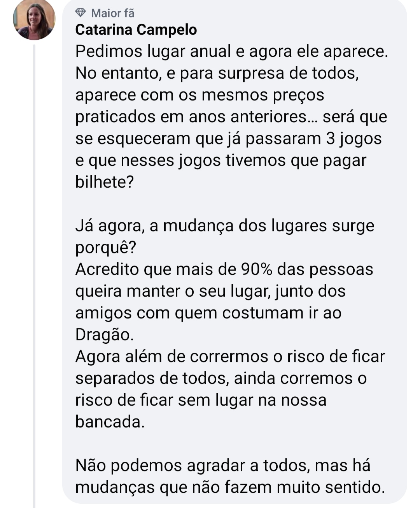
Task: Click the word "bilhete?"
Action: (104, 182)
